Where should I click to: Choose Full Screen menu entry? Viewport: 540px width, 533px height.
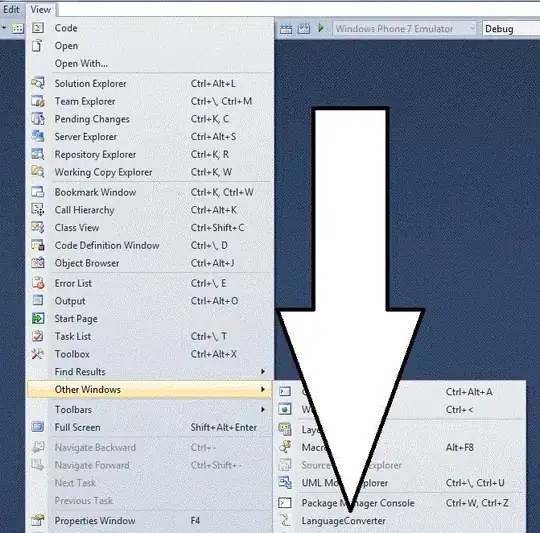tap(150, 427)
